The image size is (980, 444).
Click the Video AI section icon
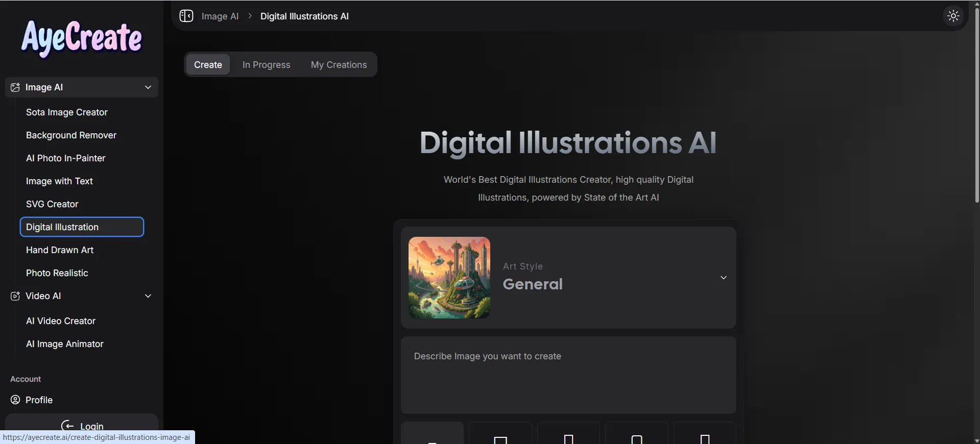pyautogui.click(x=15, y=296)
